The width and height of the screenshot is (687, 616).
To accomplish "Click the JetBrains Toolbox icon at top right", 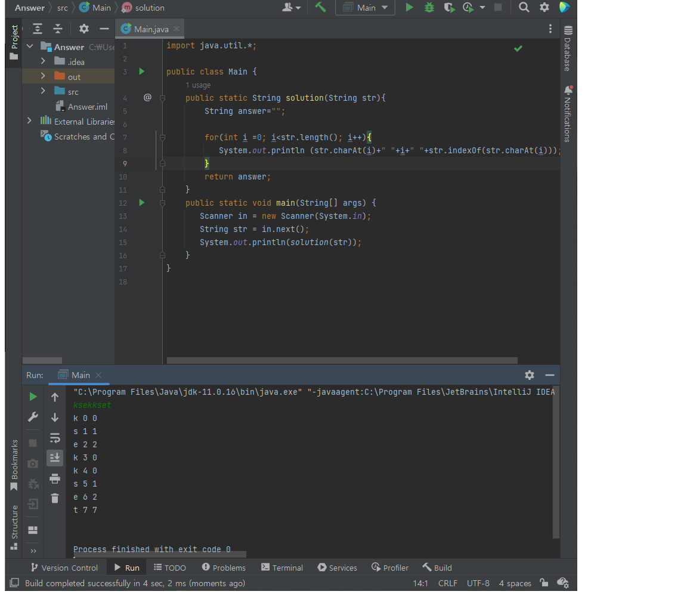I will coord(564,7).
